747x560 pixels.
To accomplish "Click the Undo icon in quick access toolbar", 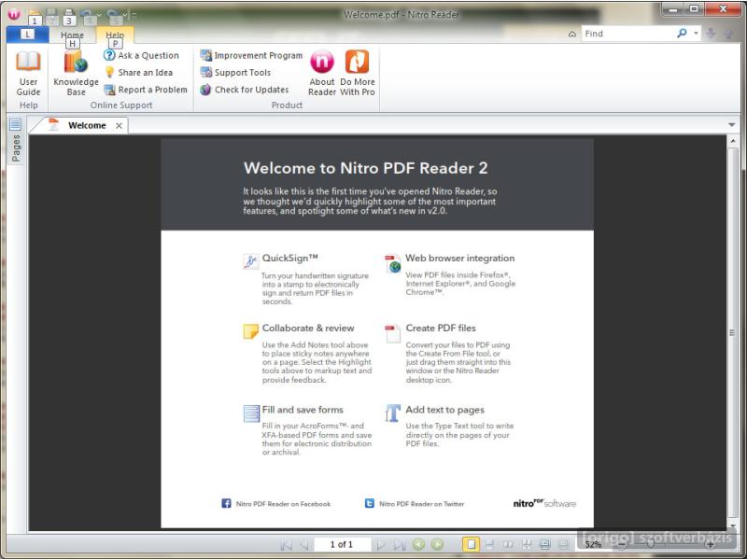I will point(87,16).
